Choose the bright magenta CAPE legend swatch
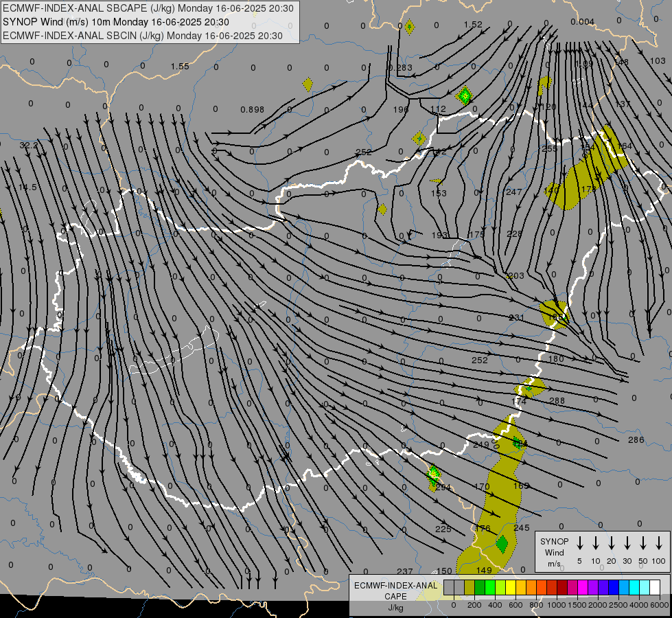Viewport: 672px width, 618px height. click(583, 588)
